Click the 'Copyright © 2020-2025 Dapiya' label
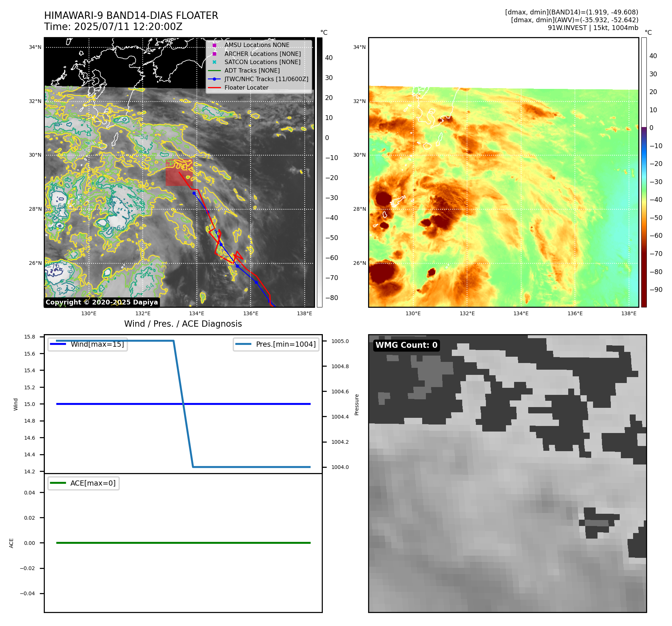Screen dimensions: 672x626 coord(102,302)
